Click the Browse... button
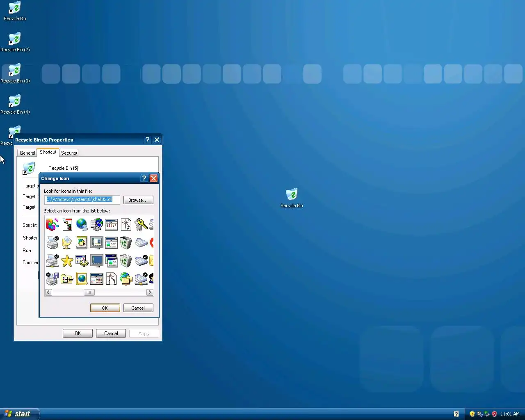 pos(138,200)
